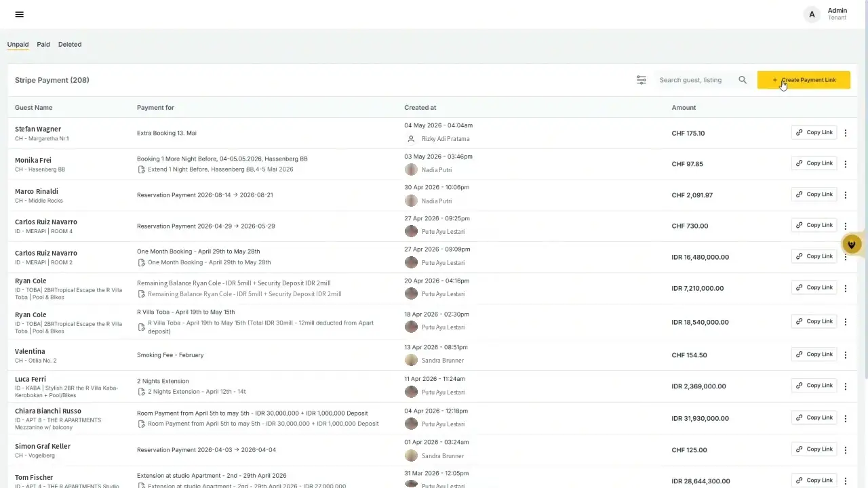Select guest name Chiara Bianchi Russo
This screenshot has width=868, height=488.
click(x=48, y=411)
